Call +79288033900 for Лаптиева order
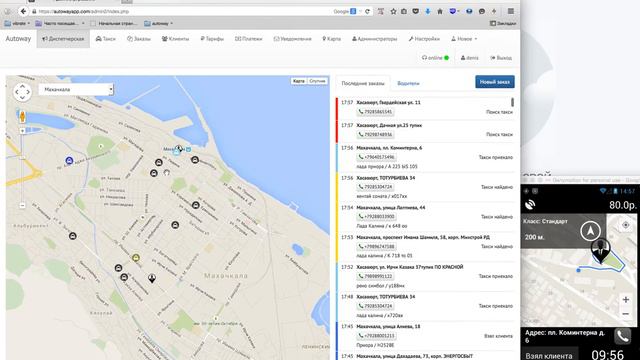The image size is (640, 360). (377, 216)
